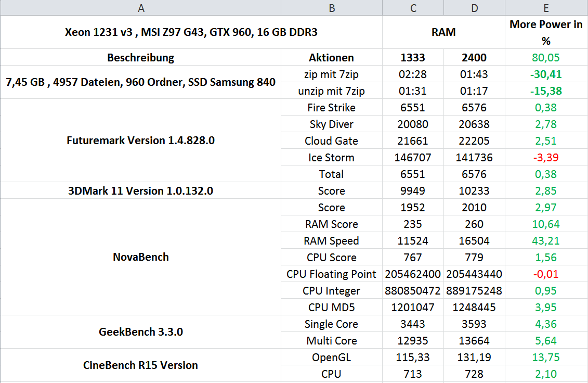This screenshot has width=588, height=383.
Task: Click the Xeon 1231 v3 title cell
Action: (x=191, y=32)
